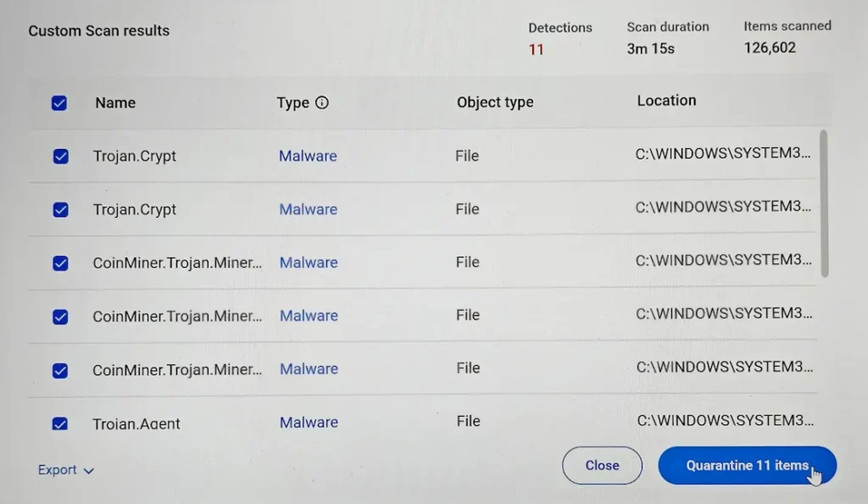Uncheck the Trojan.Agent detection
Viewport: 868px width, 504px height.
point(59,422)
